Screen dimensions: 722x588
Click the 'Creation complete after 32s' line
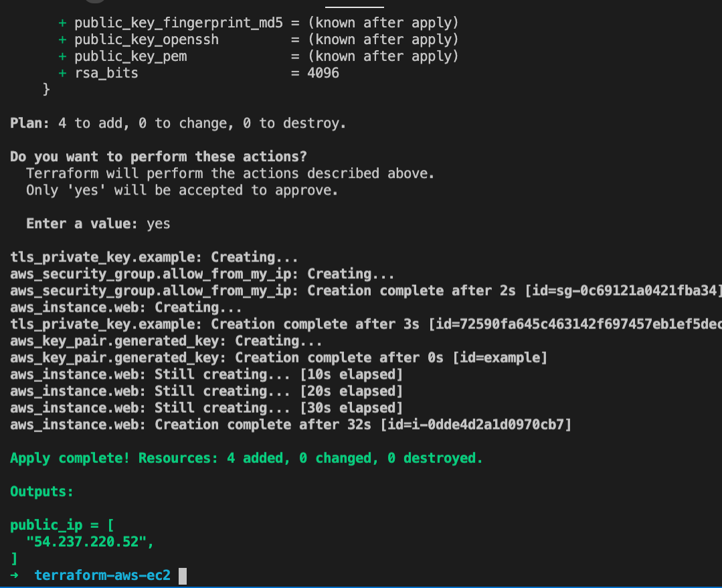click(290, 425)
